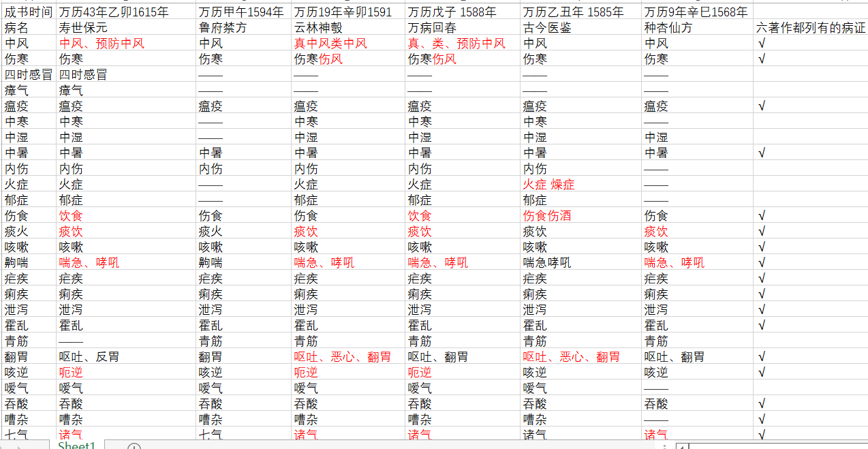The width and height of the screenshot is (868, 449).
Task: Select the 病名 header cell
Action: 29,27
